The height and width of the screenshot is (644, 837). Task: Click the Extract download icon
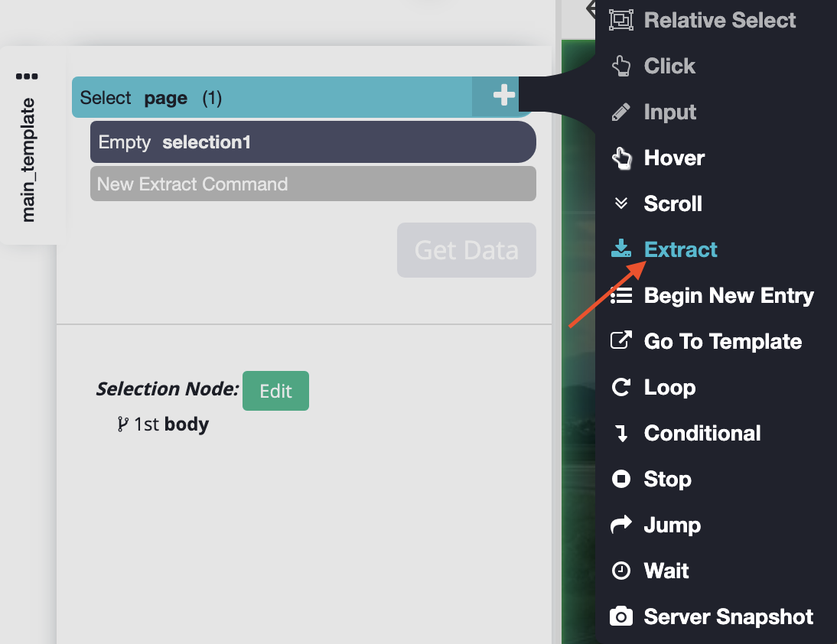[621, 249]
